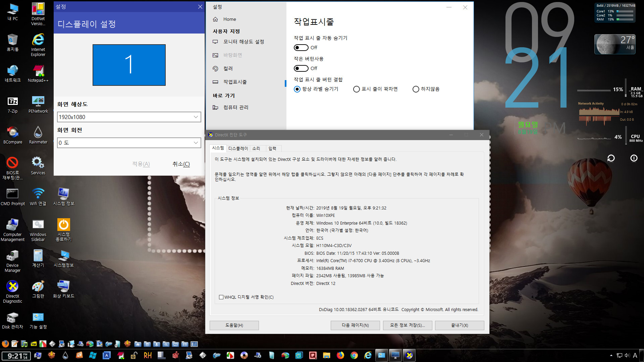Click 끝내기(X) button in DirectX tool
The image size is (644, 362).
pyautogui.click(x=460, y=325)
